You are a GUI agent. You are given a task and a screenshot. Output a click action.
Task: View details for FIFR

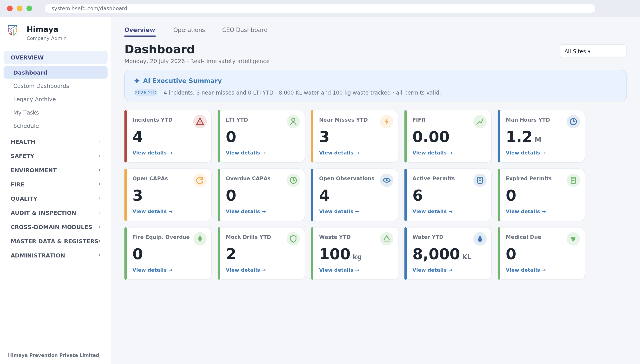pos(432,153)
